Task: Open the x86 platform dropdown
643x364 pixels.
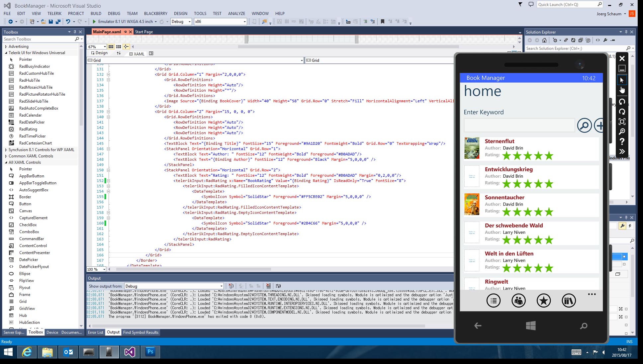Action: (244, 22)
